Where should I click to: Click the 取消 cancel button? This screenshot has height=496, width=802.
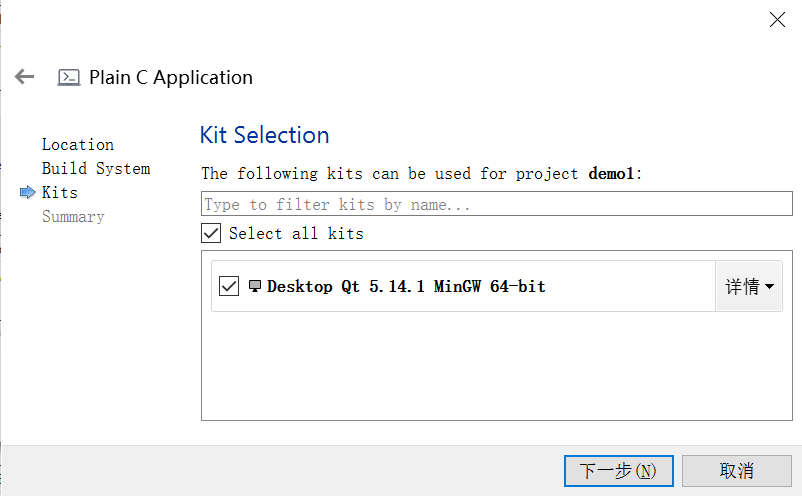click(x=737, y=471)
